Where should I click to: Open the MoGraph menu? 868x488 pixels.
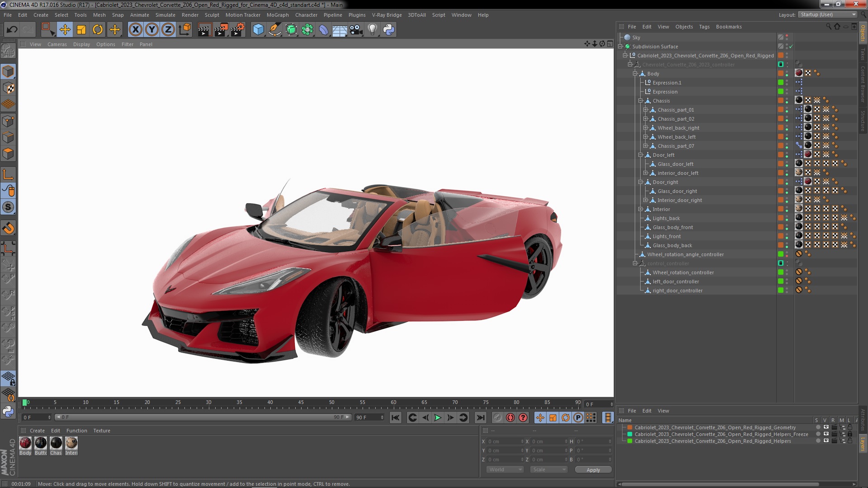pyautogui.click(x=278, y=15)
